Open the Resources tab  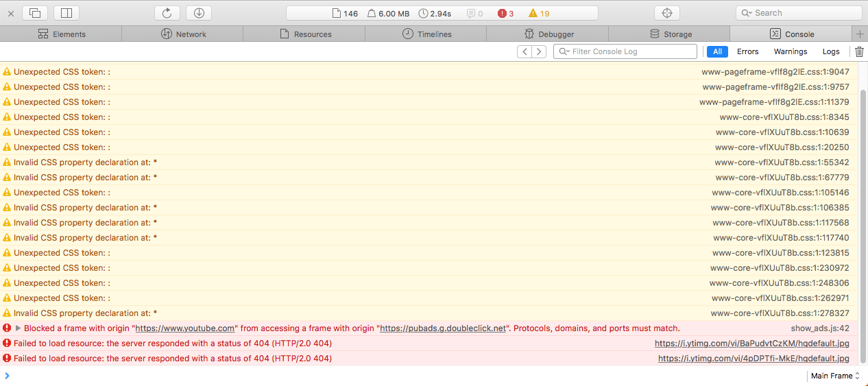coord(305,34)
